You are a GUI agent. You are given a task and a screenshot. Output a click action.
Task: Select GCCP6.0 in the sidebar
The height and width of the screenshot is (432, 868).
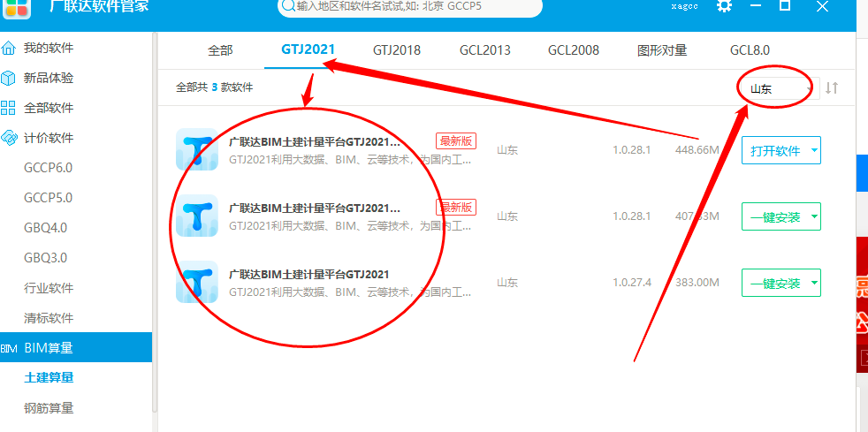(x=48, y=168)
